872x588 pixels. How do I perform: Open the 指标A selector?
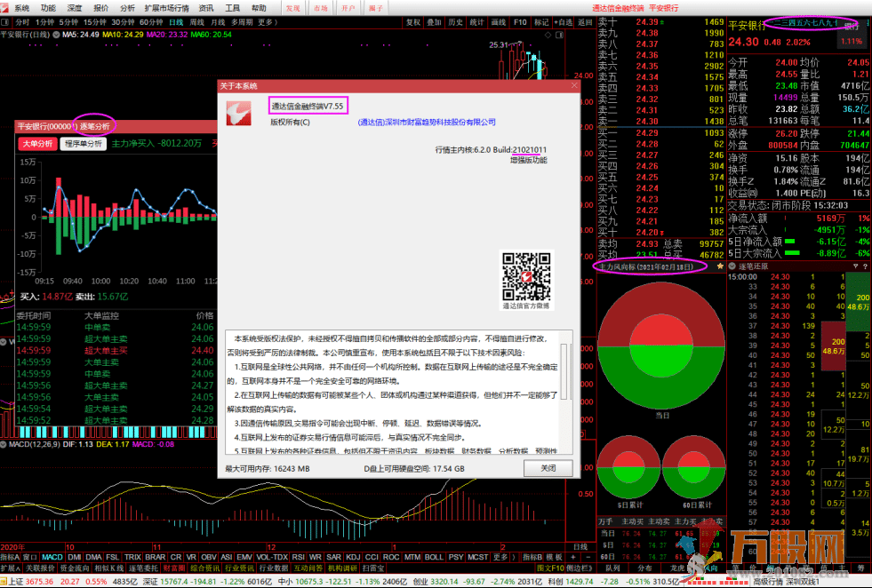(10, 557)
